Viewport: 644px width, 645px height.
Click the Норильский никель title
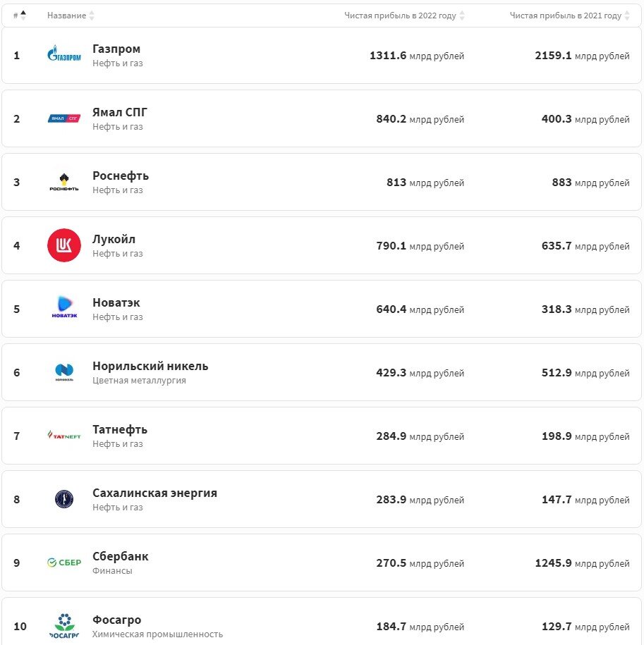pyautogui.click(x=150, y=366)
